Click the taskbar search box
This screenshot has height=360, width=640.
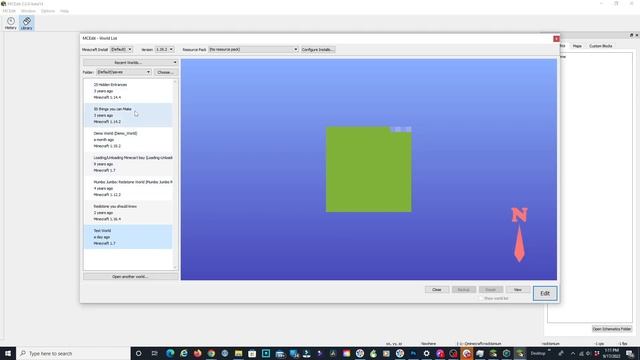tap(73, 353)
